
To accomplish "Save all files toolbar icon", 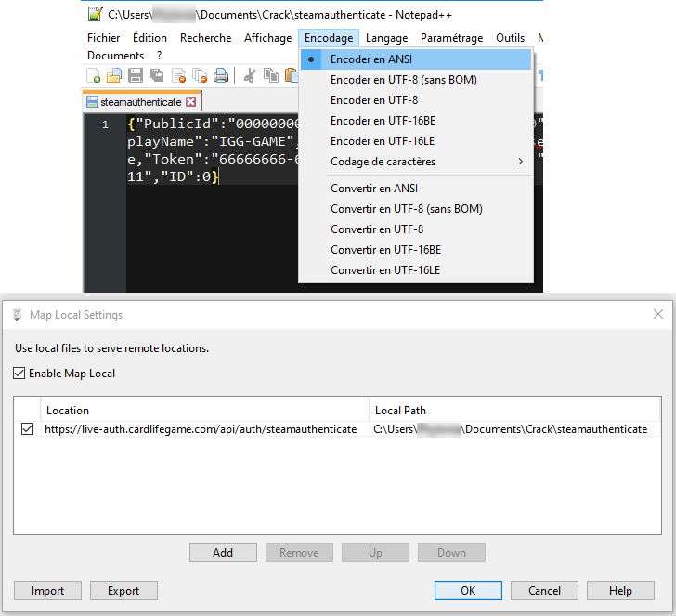I will pos(157,75).
